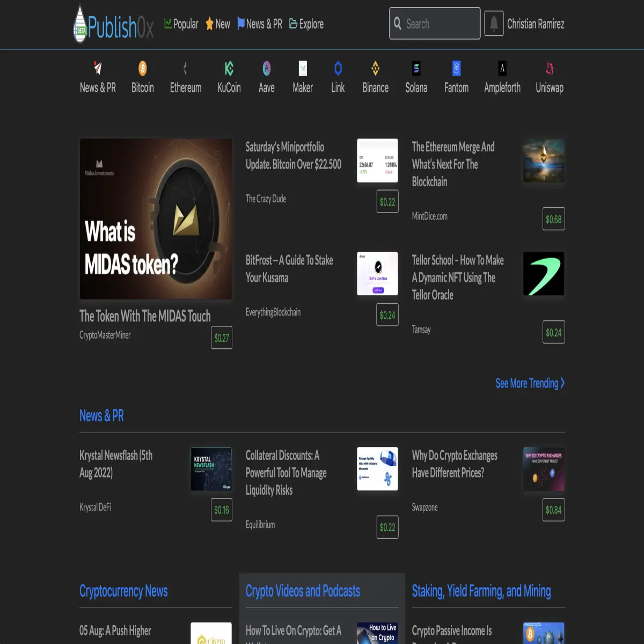644x644 pixels.
Task: Visit the Swapzone author page
Action: click(425, 508)
